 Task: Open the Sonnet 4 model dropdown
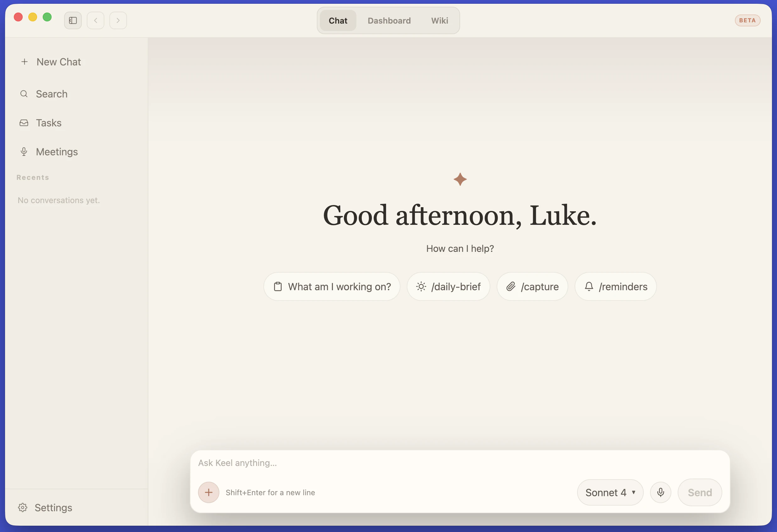click(610, 492)
